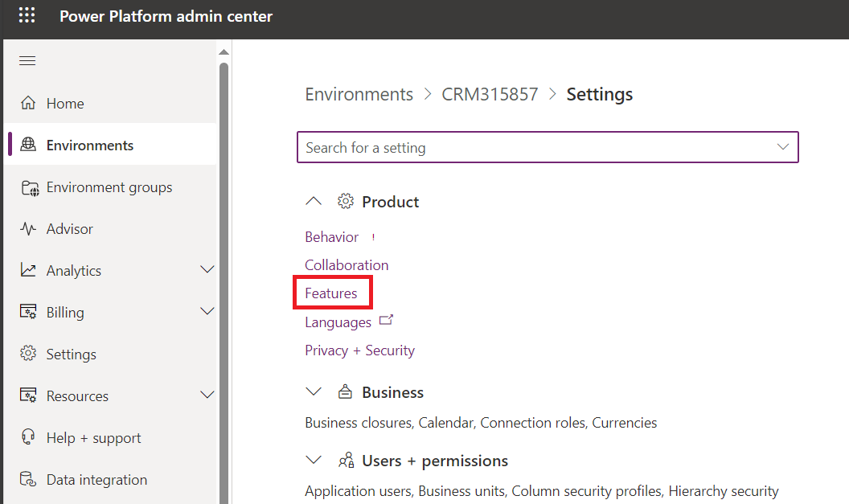Image resolution: width=849 pixels, height=504 pixels.
Task: Collapse the navigation hamburger menu
Action: click(27, 60)
